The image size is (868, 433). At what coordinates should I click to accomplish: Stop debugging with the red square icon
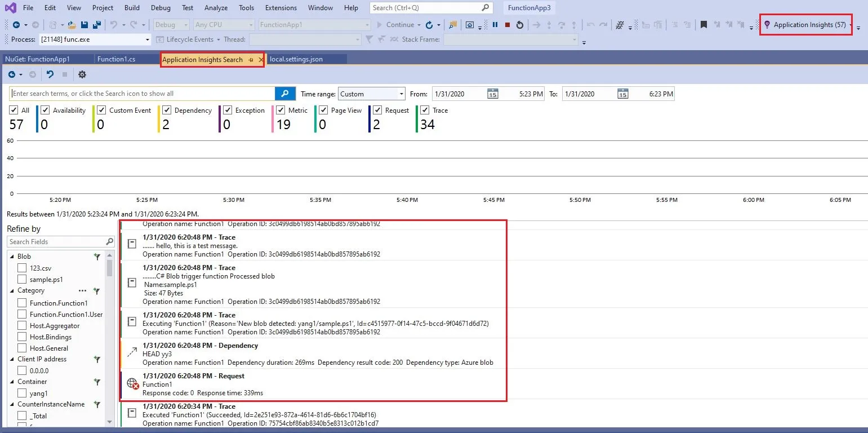508,25
